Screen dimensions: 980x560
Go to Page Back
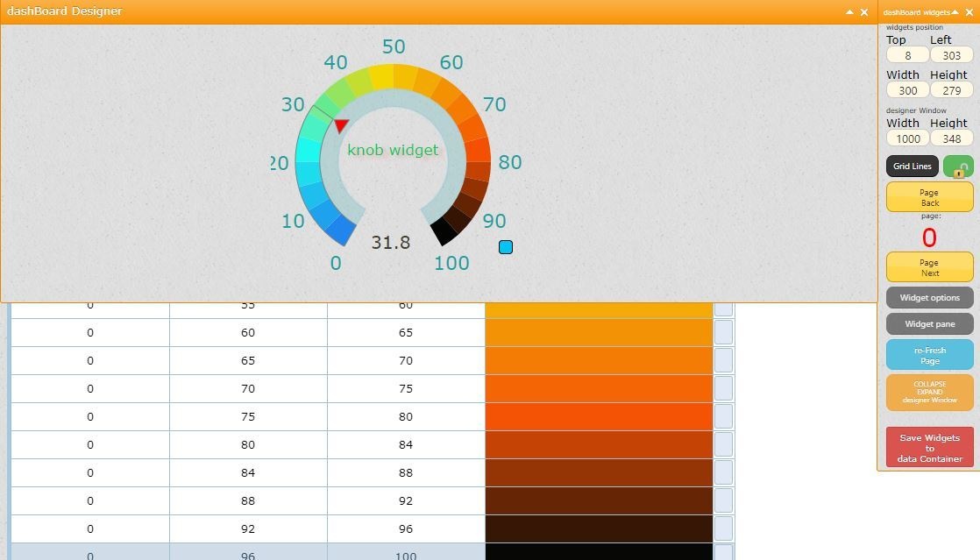pos(929,197)
